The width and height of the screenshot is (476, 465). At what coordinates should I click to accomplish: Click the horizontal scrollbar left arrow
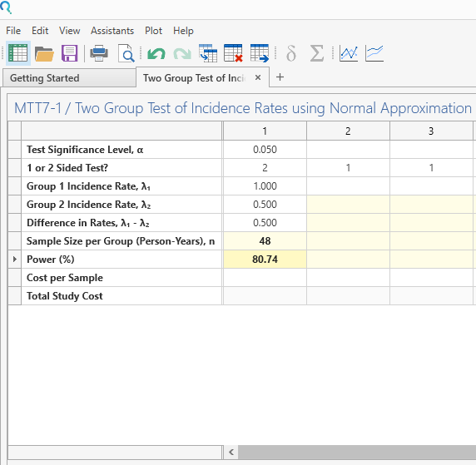pos(231,452)
